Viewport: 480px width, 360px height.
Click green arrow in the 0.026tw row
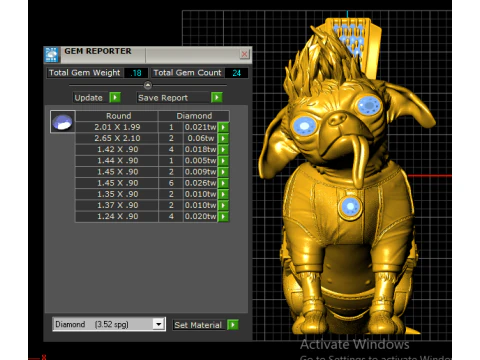[x=223, y=183]
